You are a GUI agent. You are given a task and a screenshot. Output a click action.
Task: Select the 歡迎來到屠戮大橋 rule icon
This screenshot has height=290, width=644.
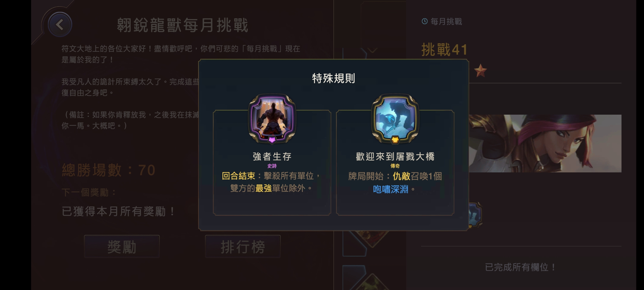click(395, 118)
